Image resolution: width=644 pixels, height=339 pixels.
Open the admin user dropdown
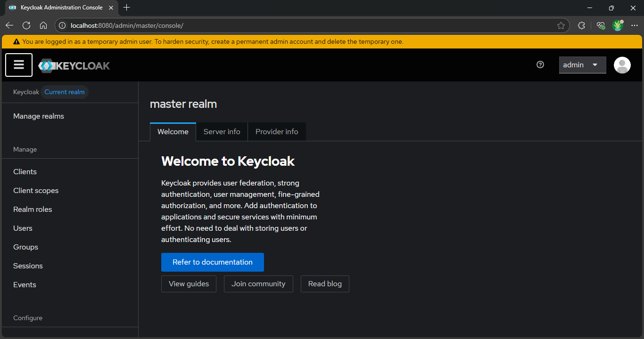[x=582, y=65]
